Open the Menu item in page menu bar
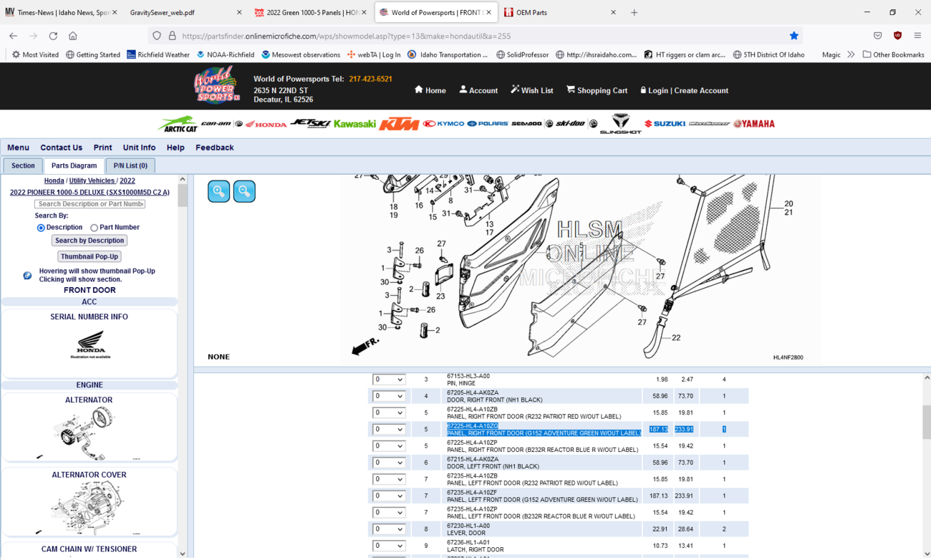The height and width of the screenshot is (560, 931). pyautogui.click(x=18, y=148)
